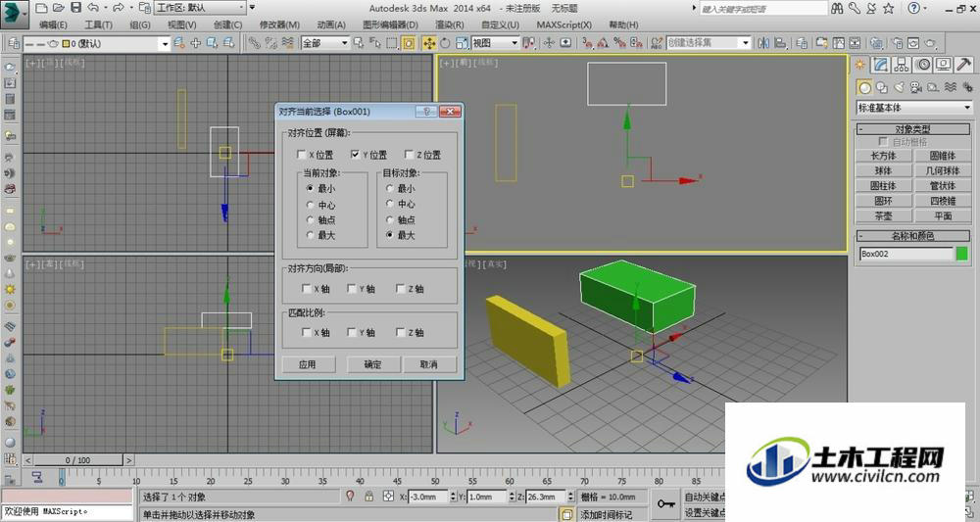Select Center radio for current object
980x522 pixels.
pos(310,205)
